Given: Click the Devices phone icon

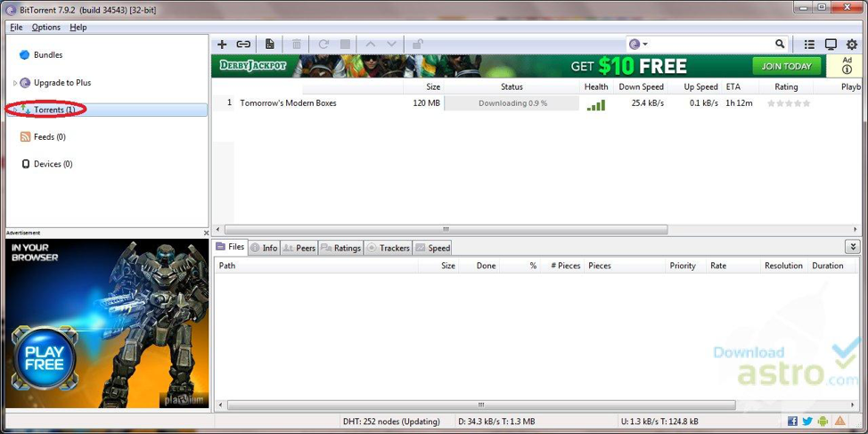Looking at the screenshot, I should pyautogui.click(x=26, y=164).
